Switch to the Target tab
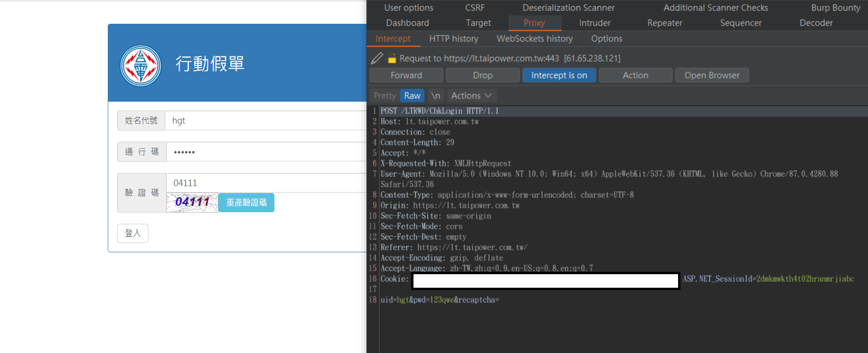Image resolution: width=868 pixels, height=353 pixels. click(478, 23)
